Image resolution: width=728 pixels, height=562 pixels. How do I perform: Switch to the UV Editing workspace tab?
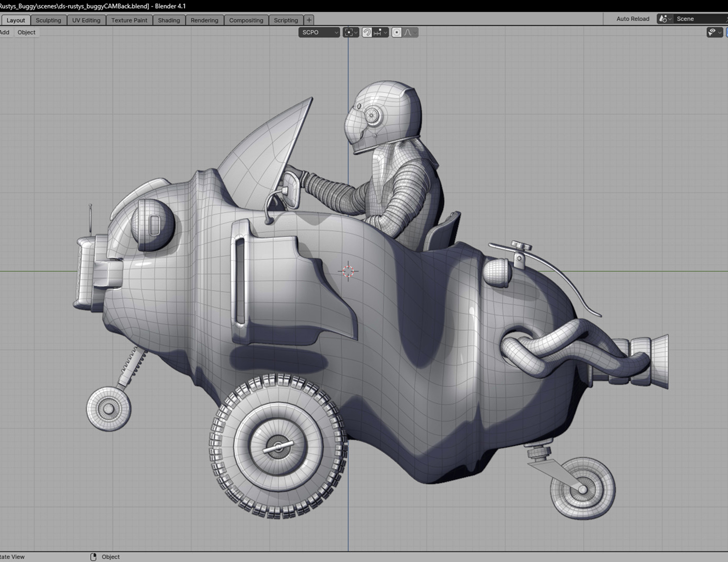tap(86, 20)
